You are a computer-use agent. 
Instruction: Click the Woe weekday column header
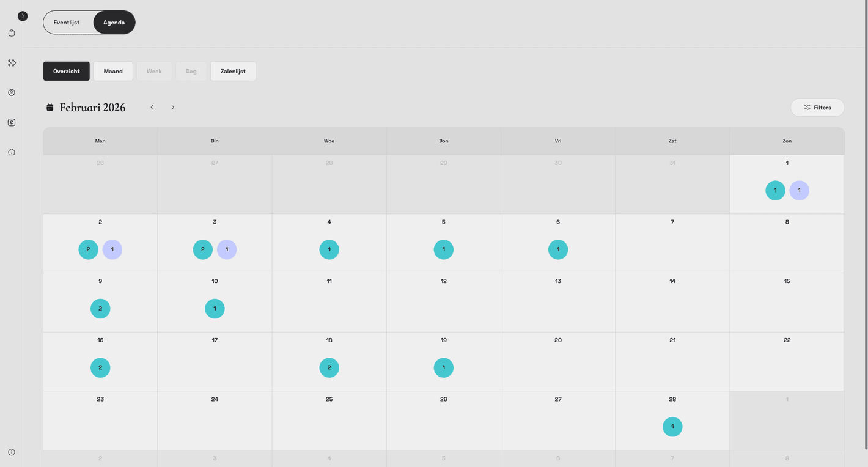pos(329,141)
